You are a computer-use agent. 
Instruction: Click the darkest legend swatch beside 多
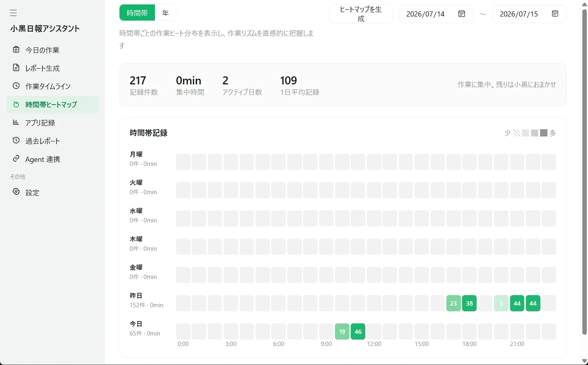(544, 133)
